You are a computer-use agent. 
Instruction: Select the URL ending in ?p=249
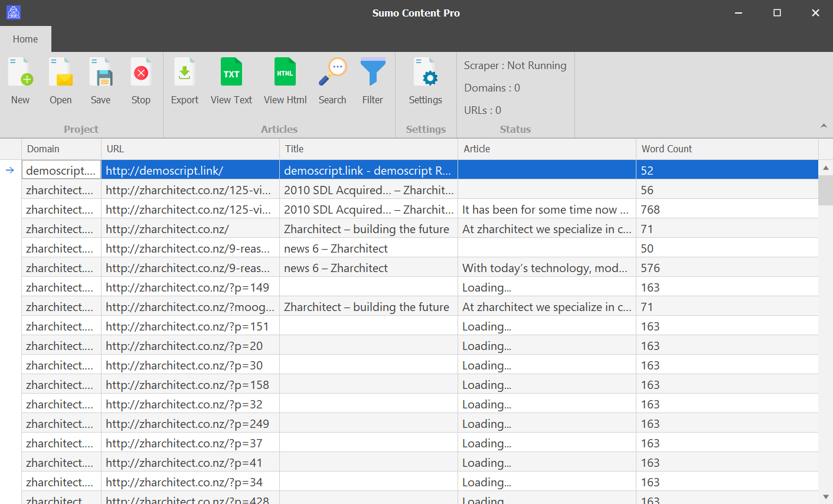tap(190, 424)
